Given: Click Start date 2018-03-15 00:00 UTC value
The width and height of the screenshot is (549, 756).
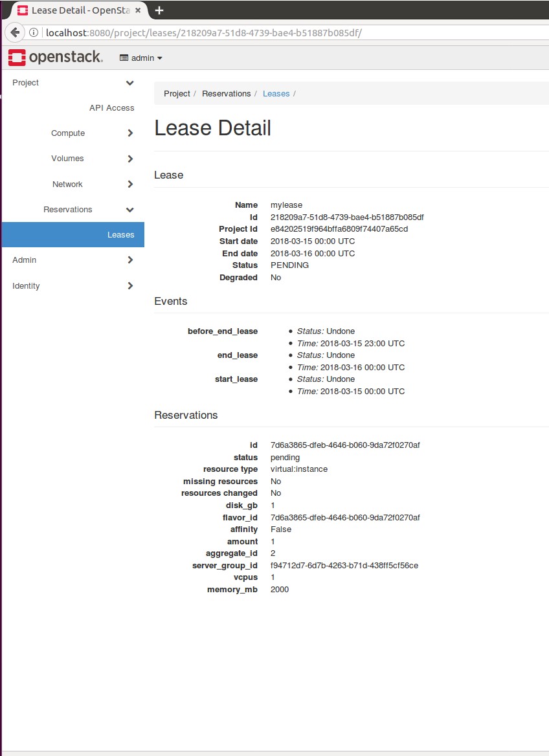Looking at the screenshot, I should [313, 241].
